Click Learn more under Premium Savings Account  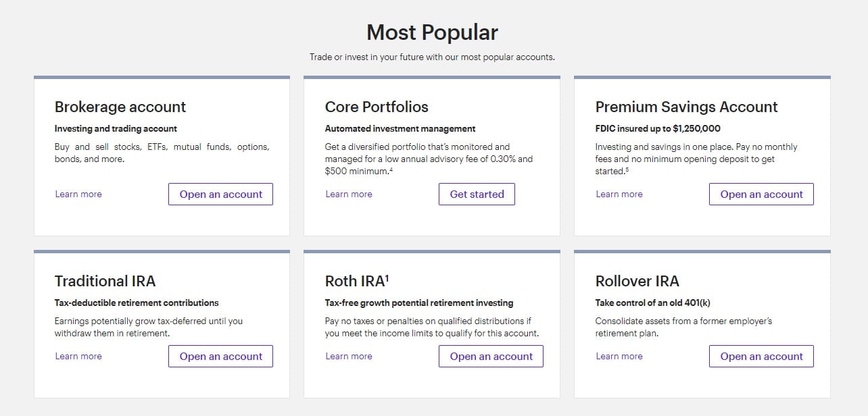coord(619,194)
